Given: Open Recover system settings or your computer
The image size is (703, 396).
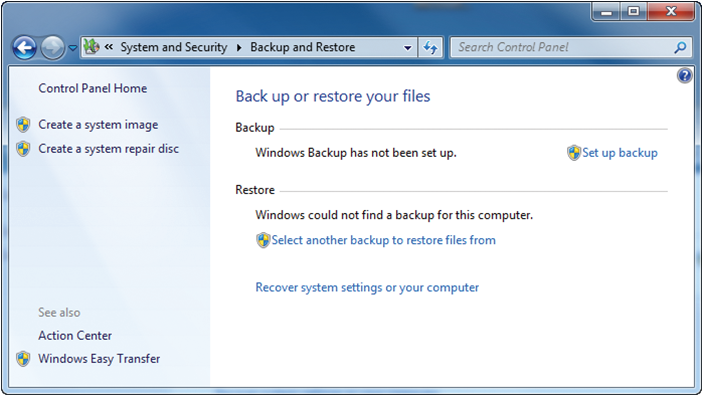Looking at the screenshot, I should point(367,287).
